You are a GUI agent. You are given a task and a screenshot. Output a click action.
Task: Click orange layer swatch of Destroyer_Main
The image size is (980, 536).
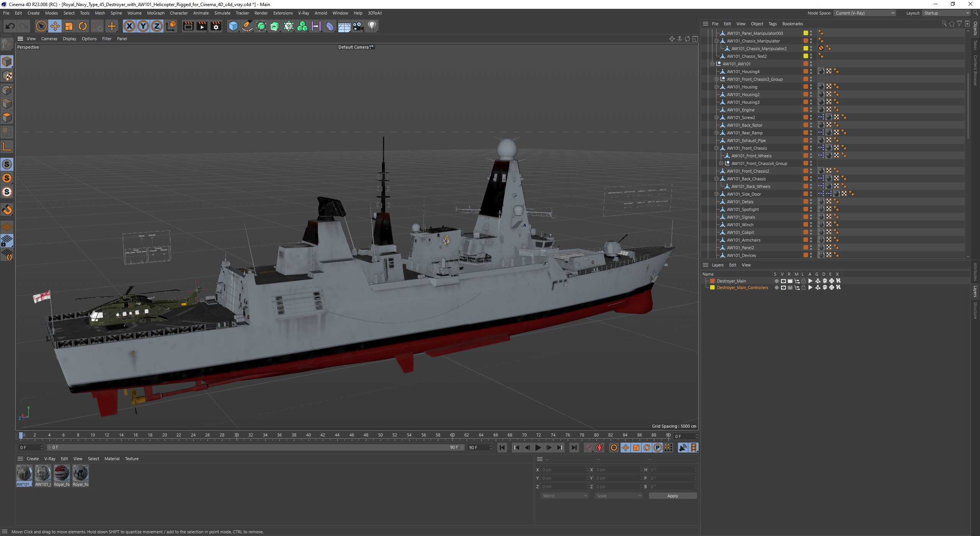pos(712,281)
